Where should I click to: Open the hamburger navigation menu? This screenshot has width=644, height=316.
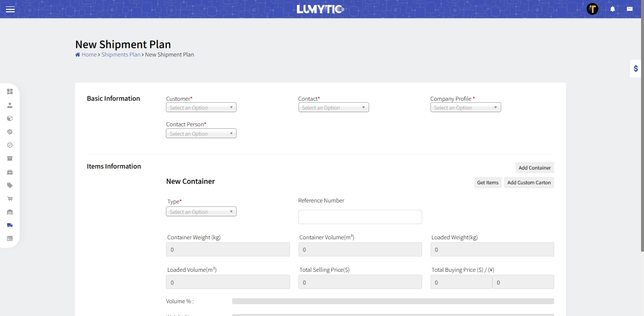click(10, 9)
